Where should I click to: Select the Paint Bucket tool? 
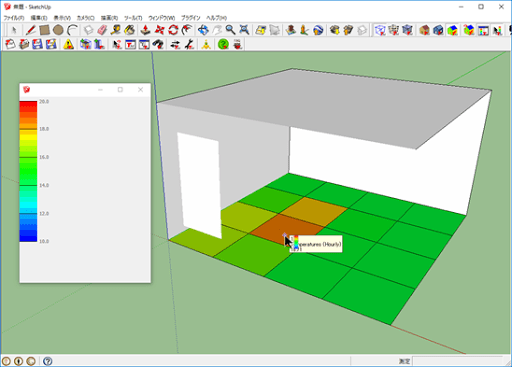[x=129, y=30]
